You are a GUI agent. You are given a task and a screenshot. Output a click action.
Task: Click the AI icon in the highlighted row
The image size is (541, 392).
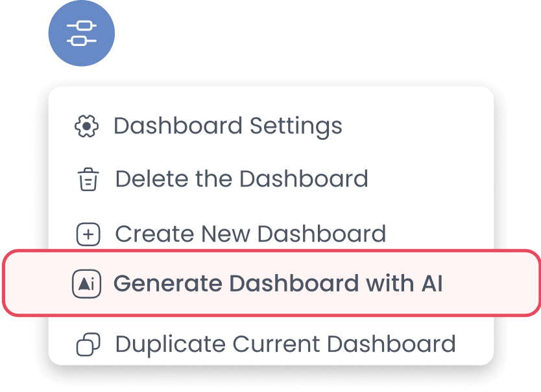[87, 284]
